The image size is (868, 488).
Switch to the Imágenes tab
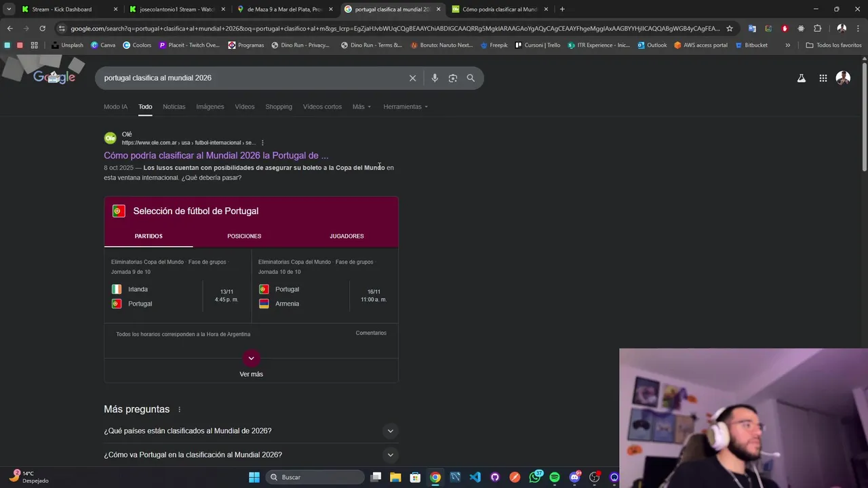(210, 106)
